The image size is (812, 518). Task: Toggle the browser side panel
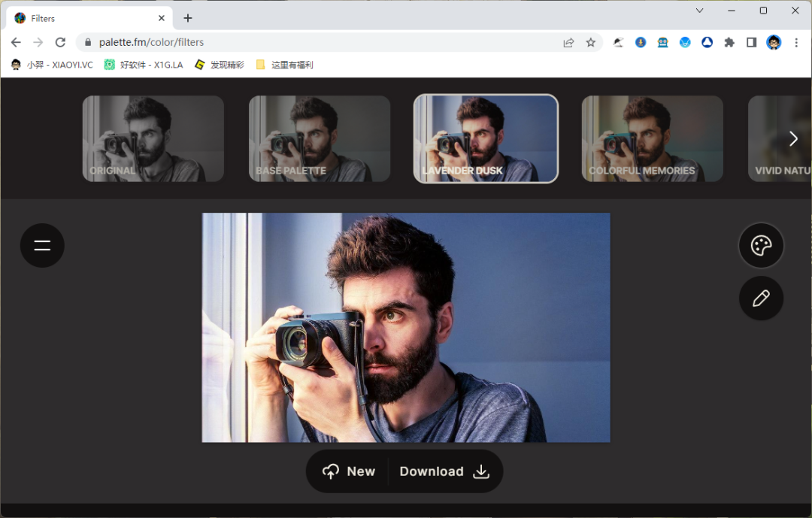pyautogui.click(x=751, y=43)
